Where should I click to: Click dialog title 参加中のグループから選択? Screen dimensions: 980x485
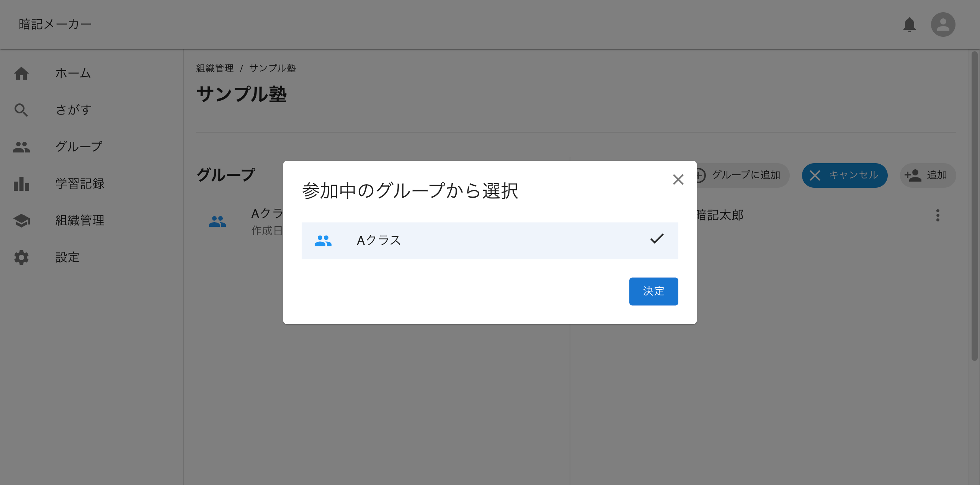click(x=410, y=191)
